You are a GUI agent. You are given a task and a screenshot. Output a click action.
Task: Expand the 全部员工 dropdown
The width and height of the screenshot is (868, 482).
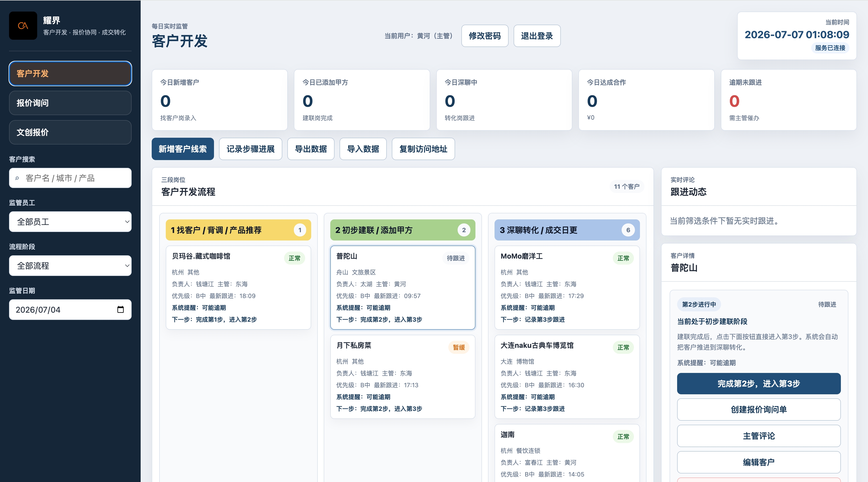coord(70,222)
